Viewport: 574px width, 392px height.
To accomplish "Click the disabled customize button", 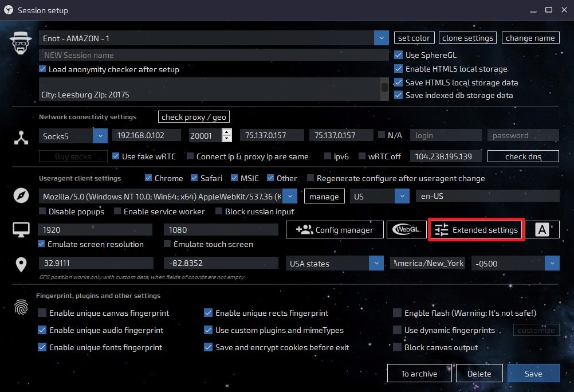I will pos(536,330).
